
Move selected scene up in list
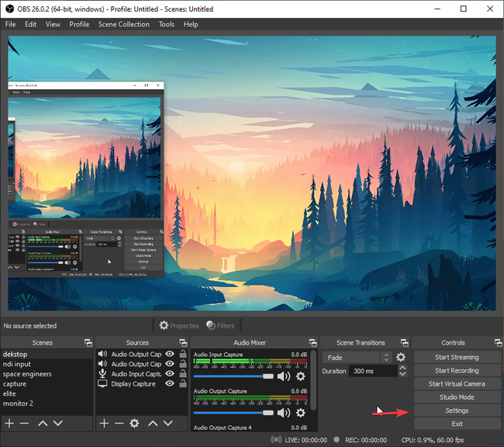pos(42,423)
